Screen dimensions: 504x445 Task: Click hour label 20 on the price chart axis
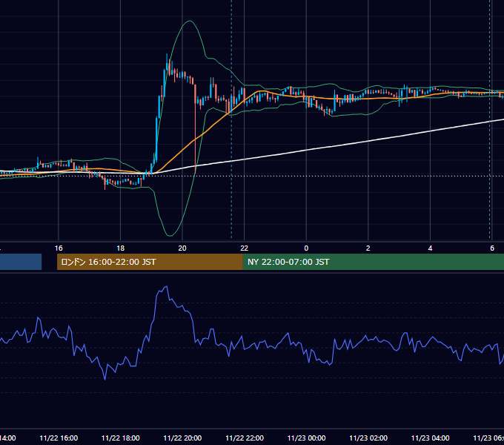pos(182,248)
